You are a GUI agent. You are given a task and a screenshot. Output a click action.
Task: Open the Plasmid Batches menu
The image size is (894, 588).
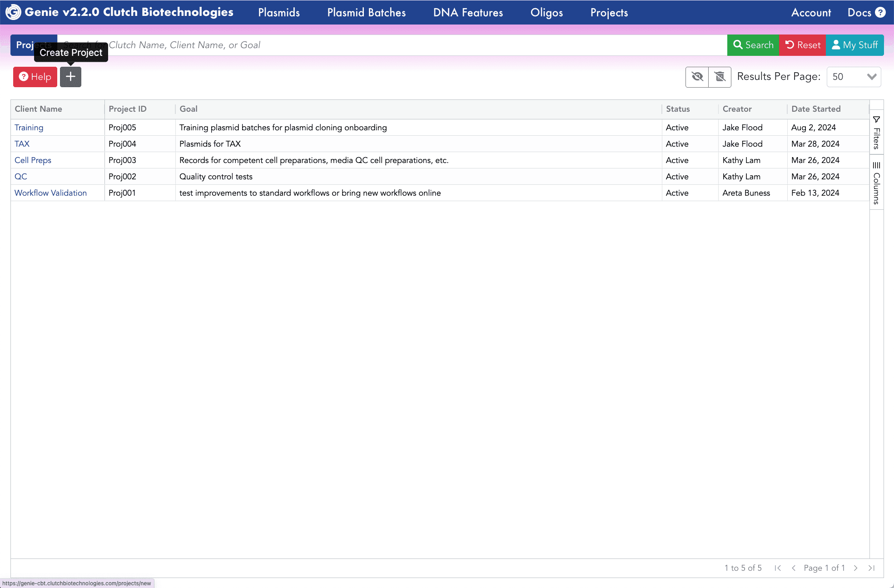click(x=366, y=13)
